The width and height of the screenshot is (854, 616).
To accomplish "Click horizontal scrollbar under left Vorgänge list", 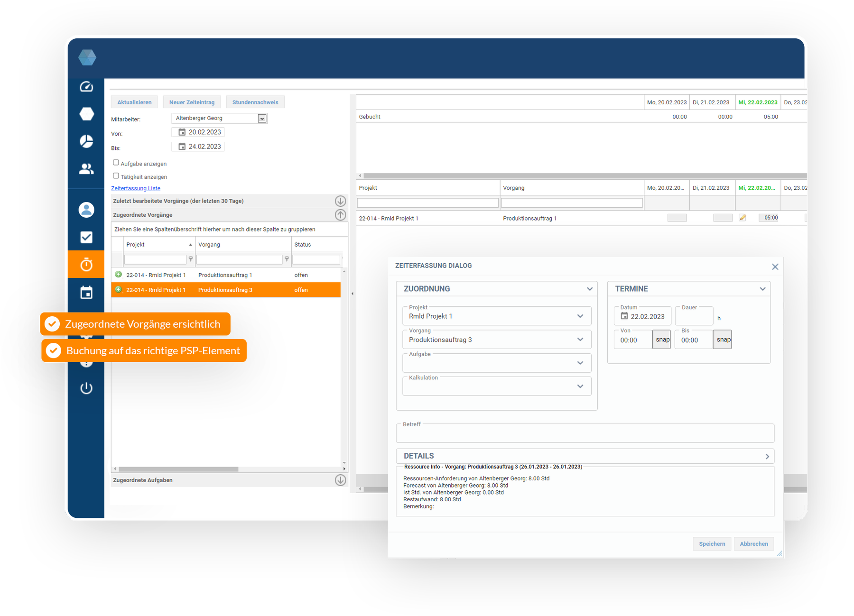I will tap(178, 469).
